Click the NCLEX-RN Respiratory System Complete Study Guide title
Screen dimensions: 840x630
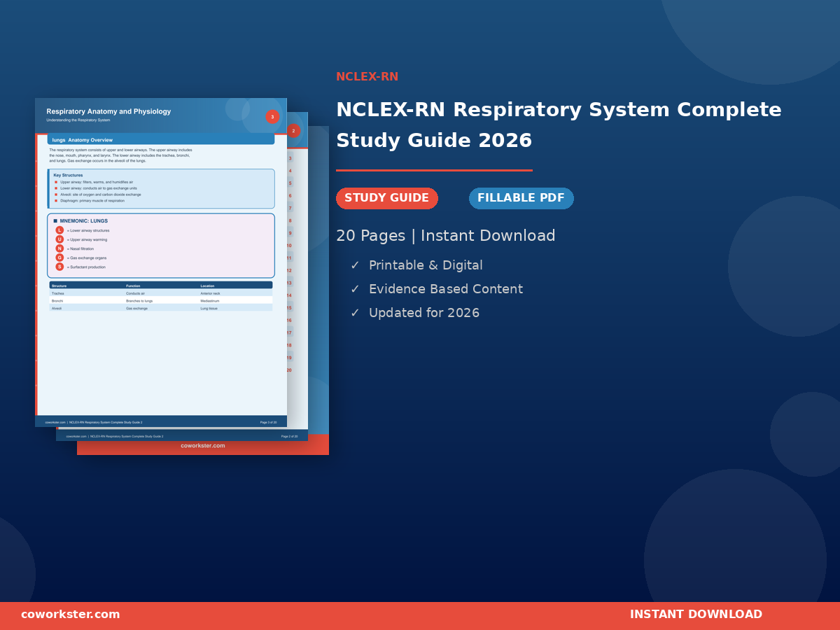[559, 125]
